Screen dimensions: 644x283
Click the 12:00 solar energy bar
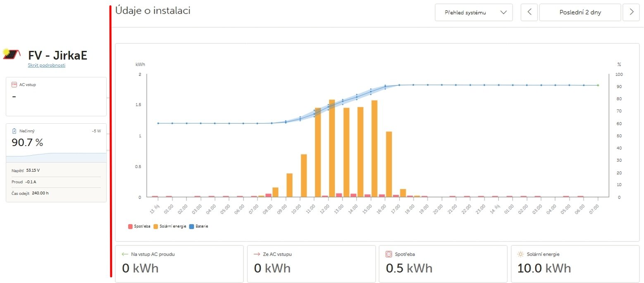(x=332, y=148)
